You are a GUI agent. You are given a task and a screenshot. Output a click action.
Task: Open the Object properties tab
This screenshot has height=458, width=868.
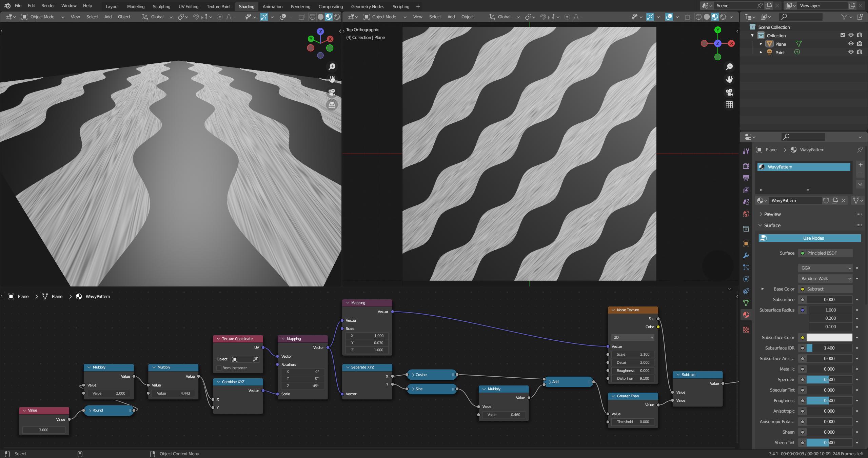746,243
